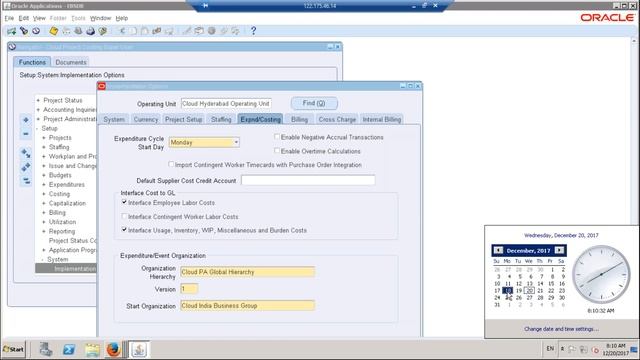The width and height of the screenshot is (640, 360).
Task: Expand the Expenditures tree node
Action: (44, 184)
